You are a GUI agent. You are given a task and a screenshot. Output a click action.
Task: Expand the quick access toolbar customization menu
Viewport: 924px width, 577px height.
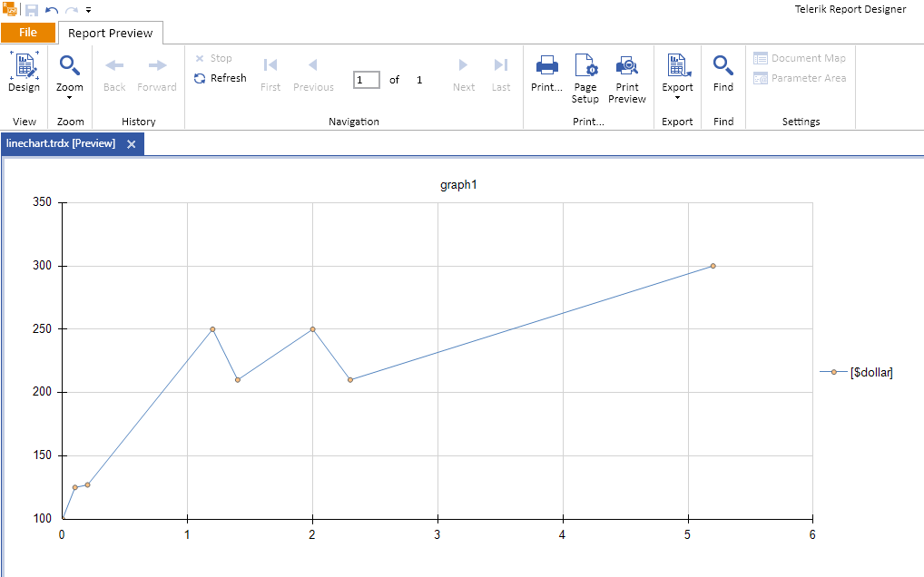coord(86,11)
